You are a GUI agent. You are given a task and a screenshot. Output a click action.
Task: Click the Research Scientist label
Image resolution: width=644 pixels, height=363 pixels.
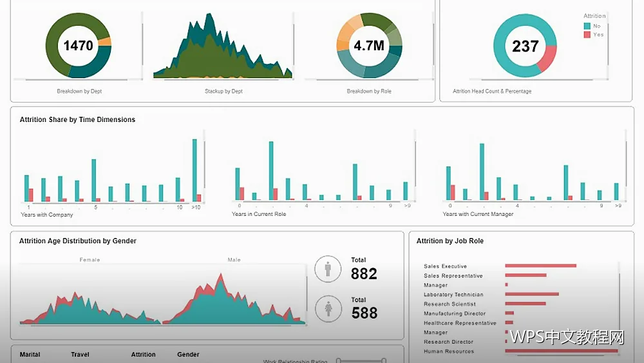[x=450, y=304]
